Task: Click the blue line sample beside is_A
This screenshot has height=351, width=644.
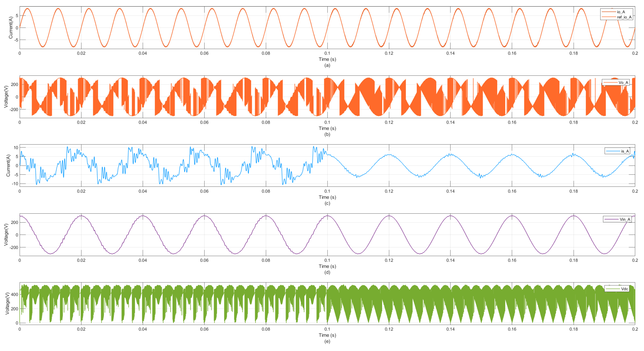Action: [x=613, y=151]
